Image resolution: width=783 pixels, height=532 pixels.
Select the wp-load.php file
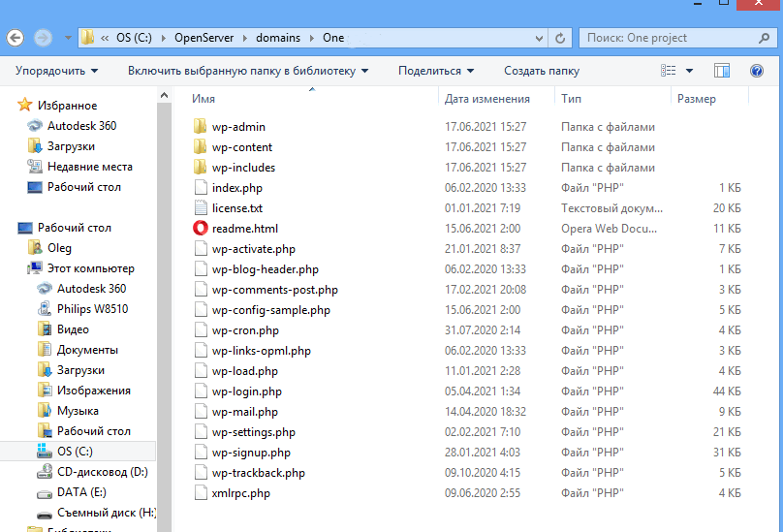(x=244, y=371)
